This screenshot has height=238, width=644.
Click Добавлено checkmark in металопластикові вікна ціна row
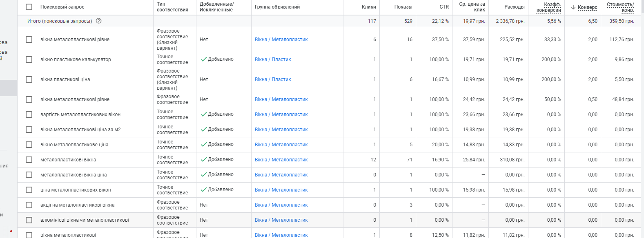click(x=203, y=175)
